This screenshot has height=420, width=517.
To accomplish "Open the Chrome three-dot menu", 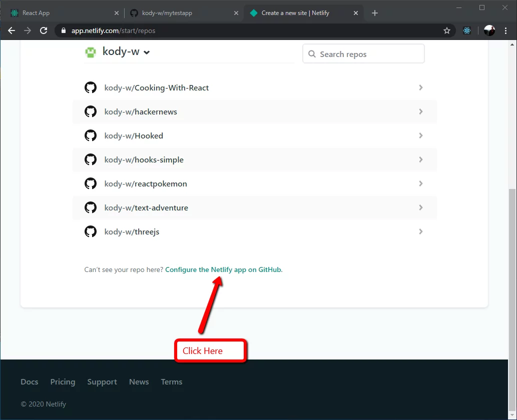I will click(x=505, y=30).
